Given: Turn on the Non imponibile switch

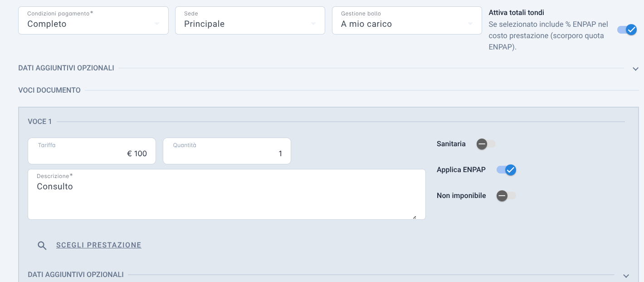Looking at the screenshot, I should coord(506,196).
